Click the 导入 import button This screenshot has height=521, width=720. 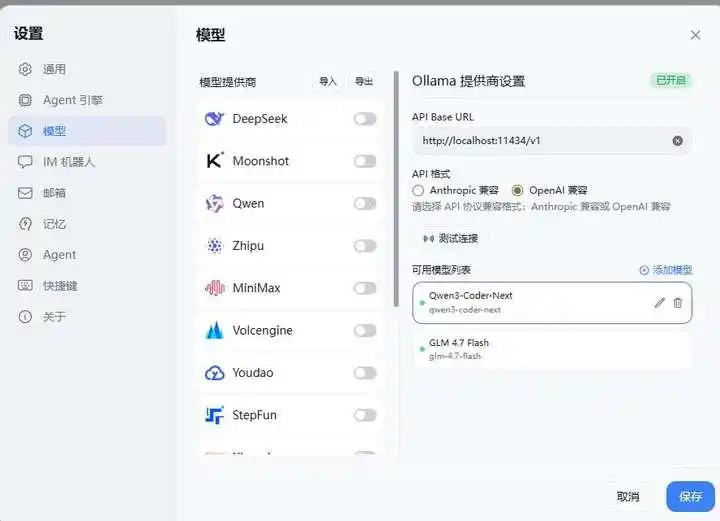[328, 82]
